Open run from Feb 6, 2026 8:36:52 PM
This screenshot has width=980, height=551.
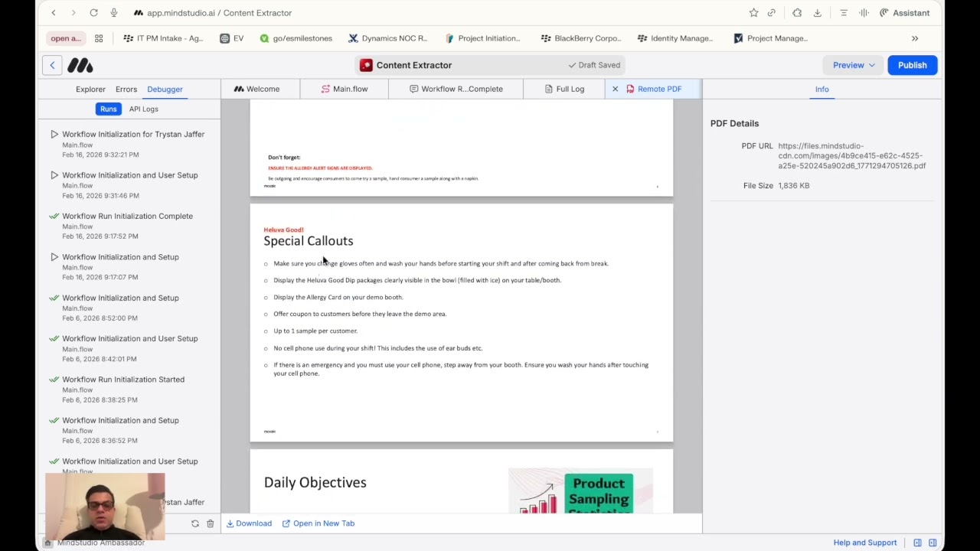tap(130, 430)
